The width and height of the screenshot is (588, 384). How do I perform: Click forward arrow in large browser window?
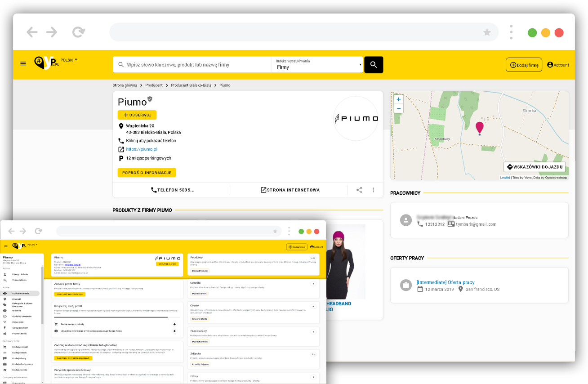[52, 32]
